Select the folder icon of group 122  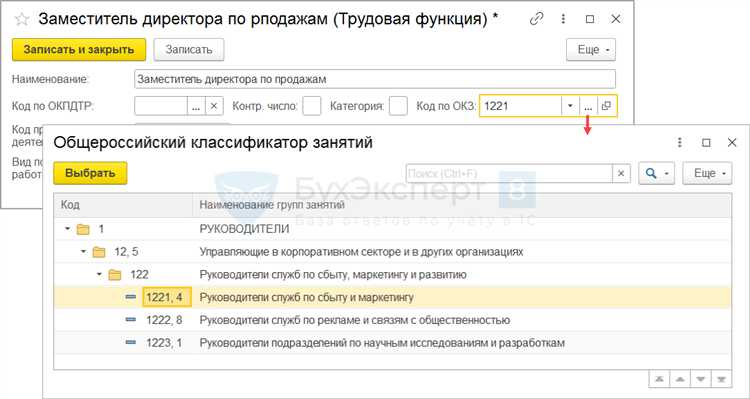click(115, 275)
